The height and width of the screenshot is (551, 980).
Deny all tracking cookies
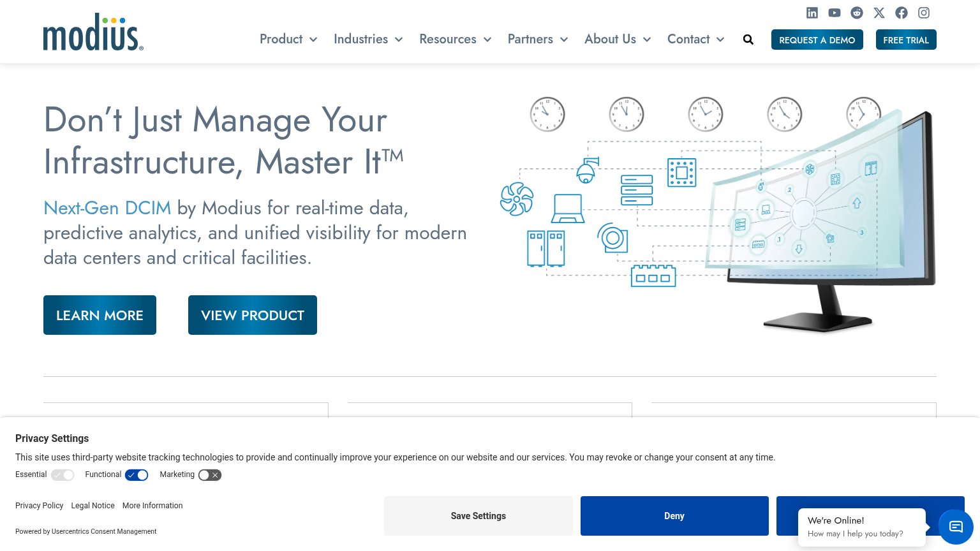(x=674, y=516)
